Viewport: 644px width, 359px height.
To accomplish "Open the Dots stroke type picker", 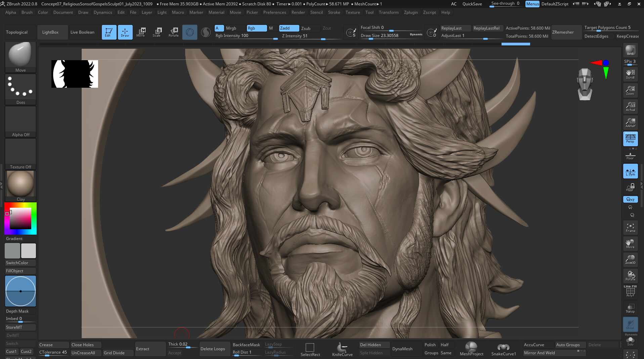I will (20, 89).
